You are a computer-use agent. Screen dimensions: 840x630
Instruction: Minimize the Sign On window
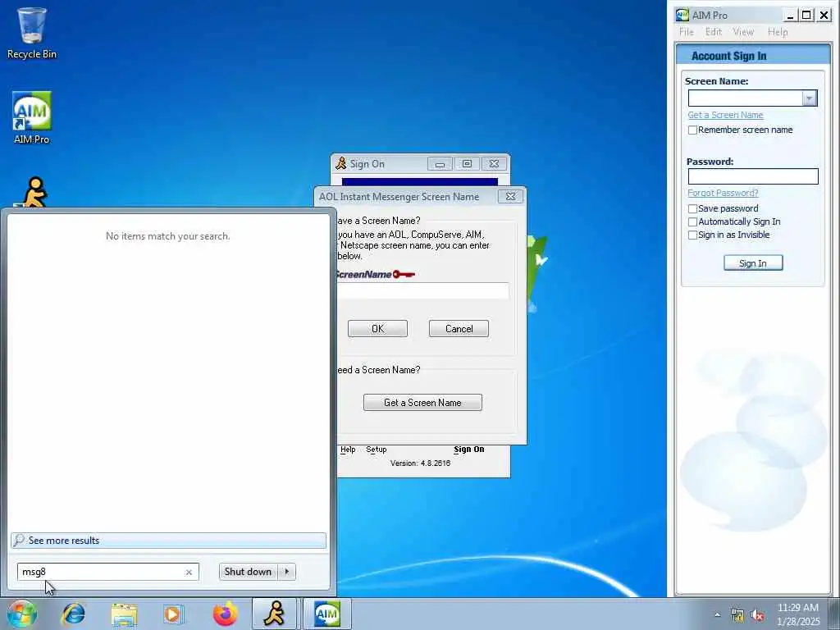coord(440,164)
